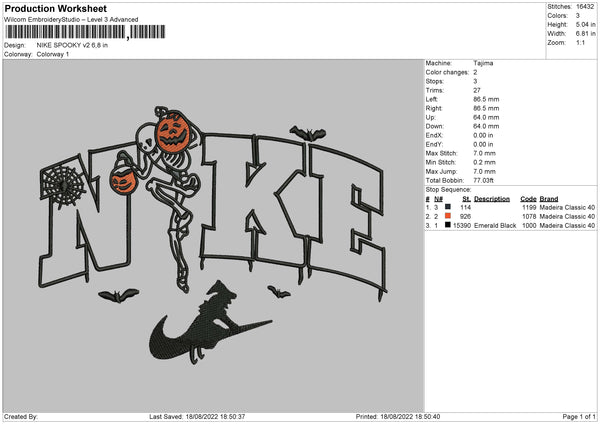Click the Left value 86.5 mm
Screen dimensions: 600x424
(486, 99)
